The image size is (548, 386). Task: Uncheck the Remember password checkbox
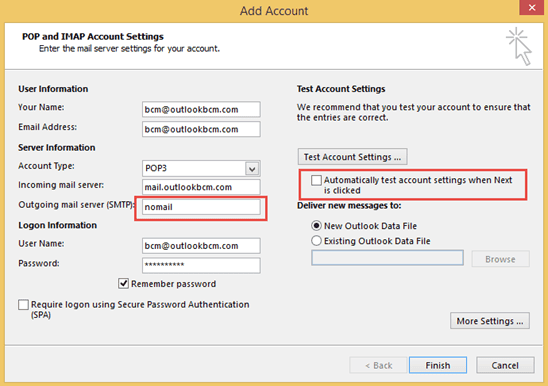123,284
